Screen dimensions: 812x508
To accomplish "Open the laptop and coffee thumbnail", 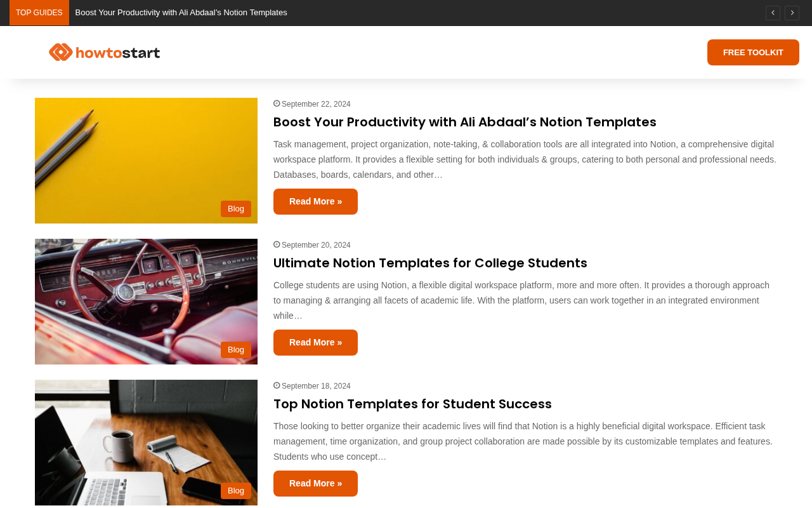I will click(146, 443).
